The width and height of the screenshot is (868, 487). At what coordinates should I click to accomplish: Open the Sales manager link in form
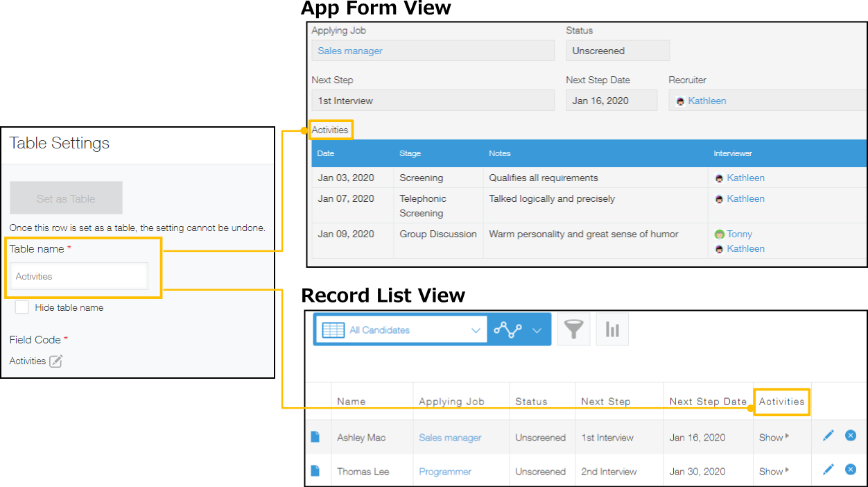350,51
